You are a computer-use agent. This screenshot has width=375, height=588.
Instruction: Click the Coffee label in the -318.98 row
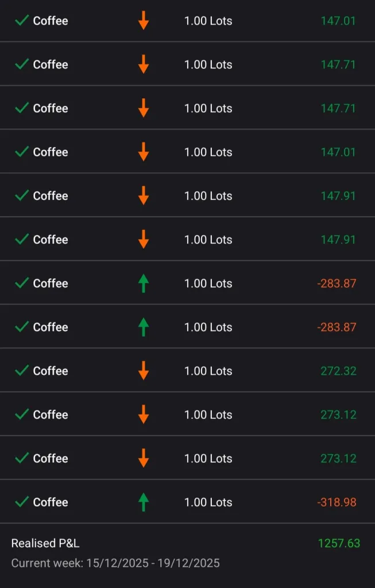coord(51,502)
